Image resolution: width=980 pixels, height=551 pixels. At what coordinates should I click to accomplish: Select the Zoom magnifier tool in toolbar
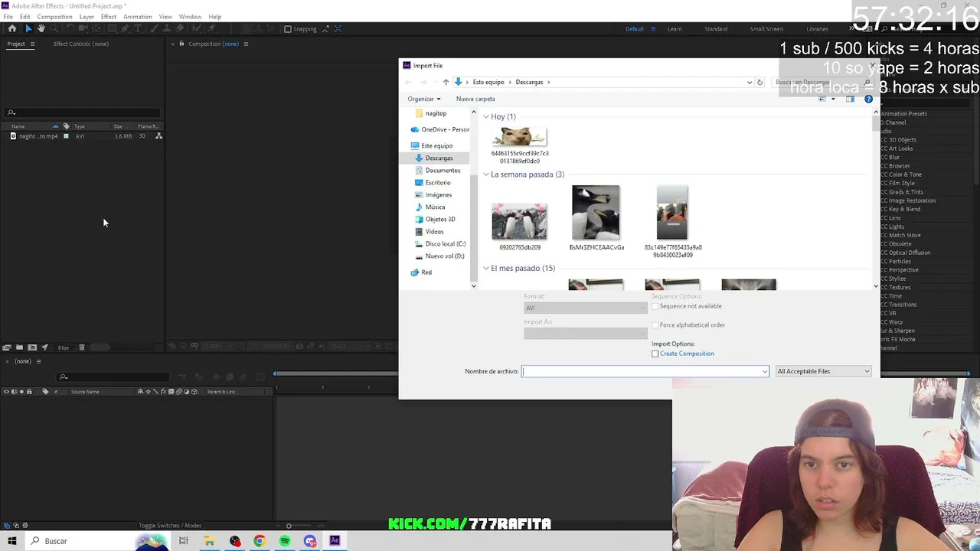(x=54, y=29)
